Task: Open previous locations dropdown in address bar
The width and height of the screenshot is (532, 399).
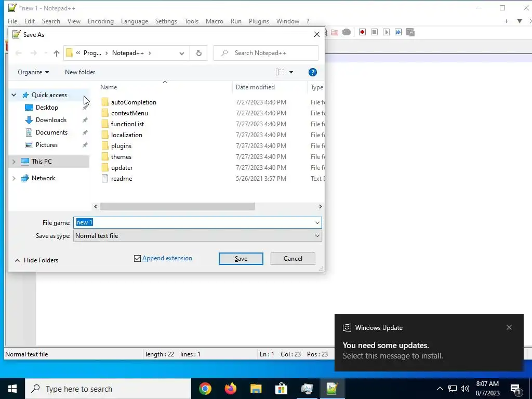Action: tap(182, 54)
